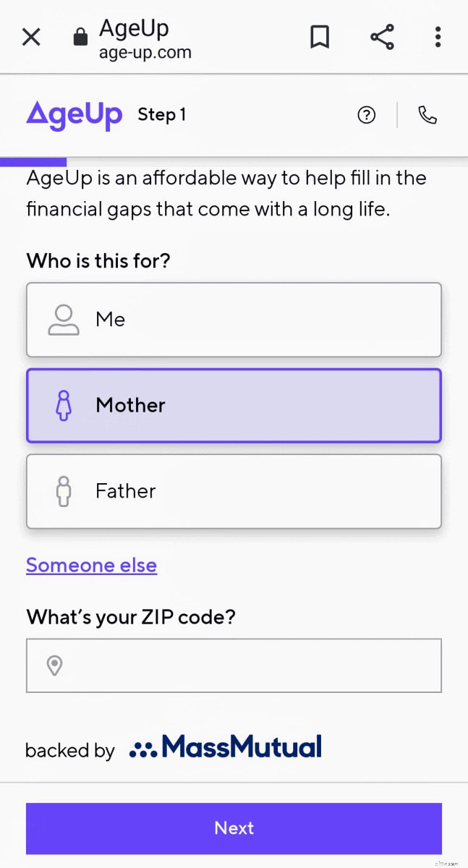Tap the padlock to view site security info
The width and height of the screenshot is (468, 868).
click(80, 37)
